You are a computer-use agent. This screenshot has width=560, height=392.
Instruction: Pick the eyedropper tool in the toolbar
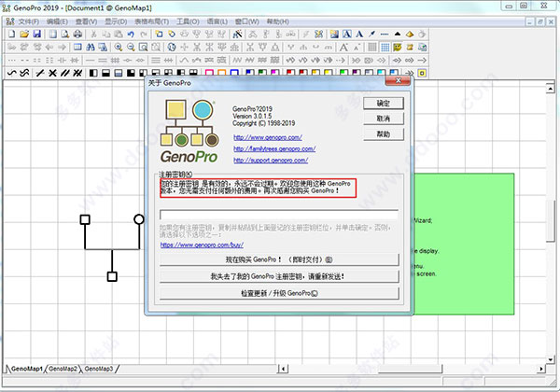(x=371, y=35)
